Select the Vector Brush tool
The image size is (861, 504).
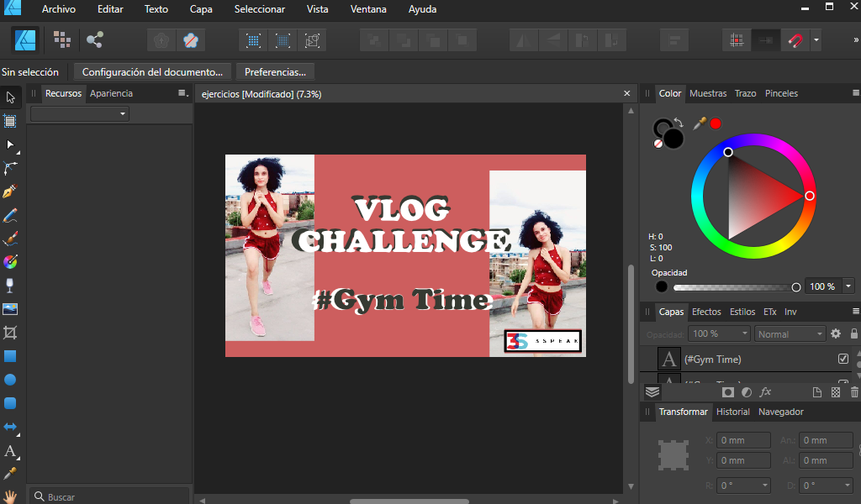pos(10,239)
